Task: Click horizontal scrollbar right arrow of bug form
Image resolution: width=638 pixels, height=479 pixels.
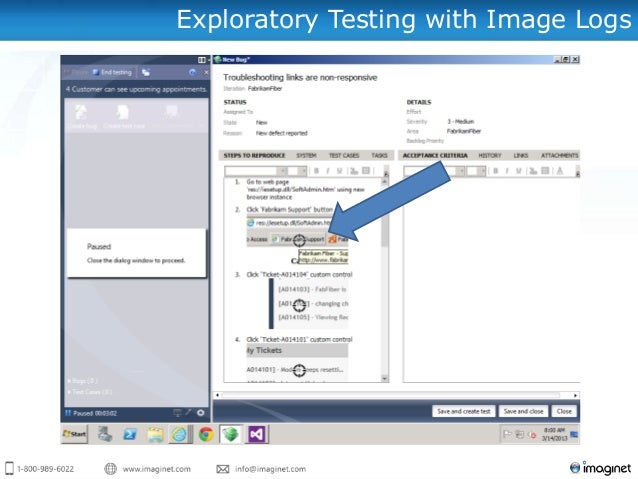Action: (575, 395)
